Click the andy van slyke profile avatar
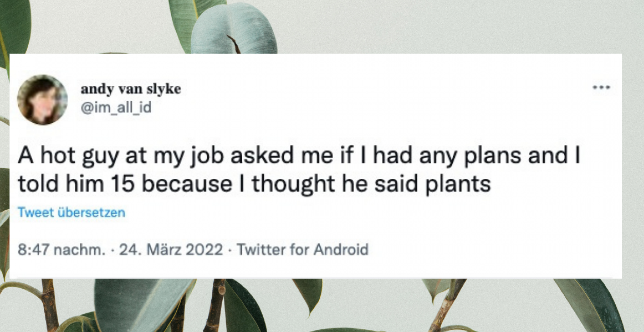 (x=42, y=100)
